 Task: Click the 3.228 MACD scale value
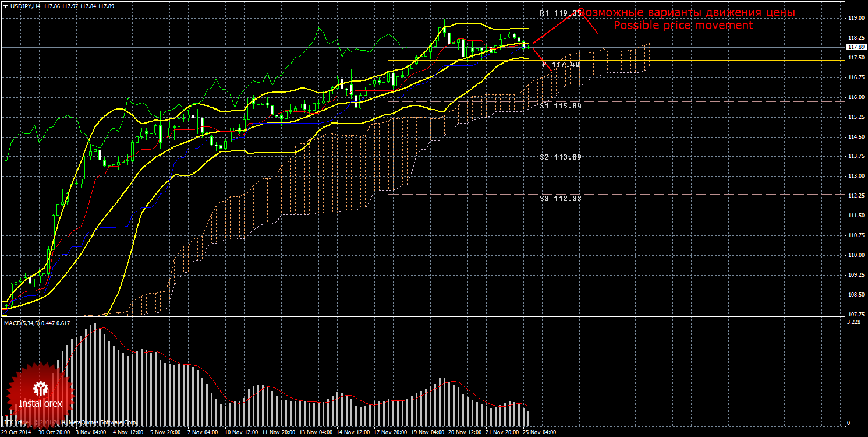point(854,322)
